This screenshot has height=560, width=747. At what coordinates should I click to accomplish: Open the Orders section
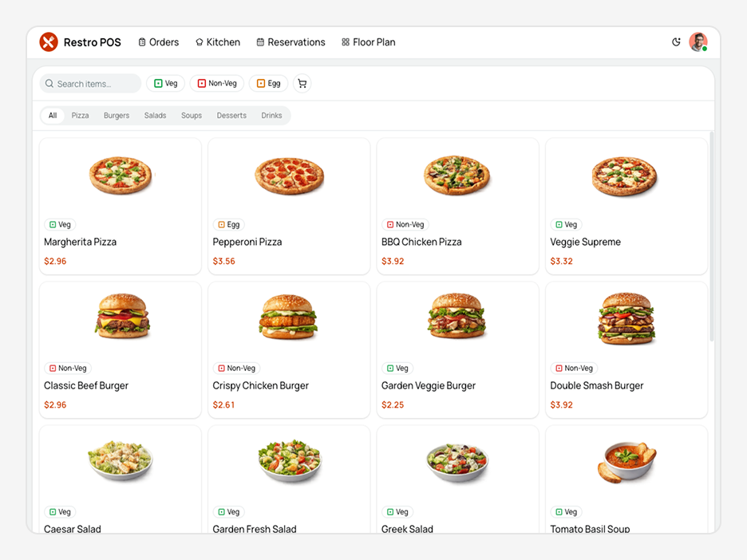159,42
